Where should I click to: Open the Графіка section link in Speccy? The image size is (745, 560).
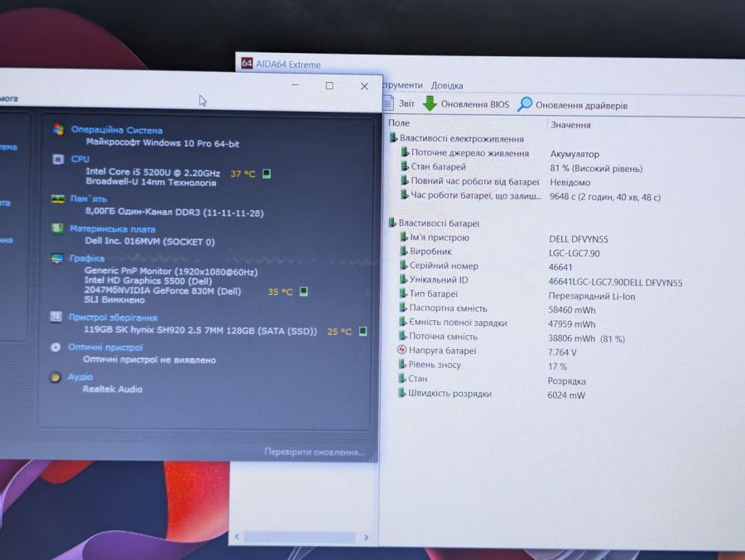87,258
